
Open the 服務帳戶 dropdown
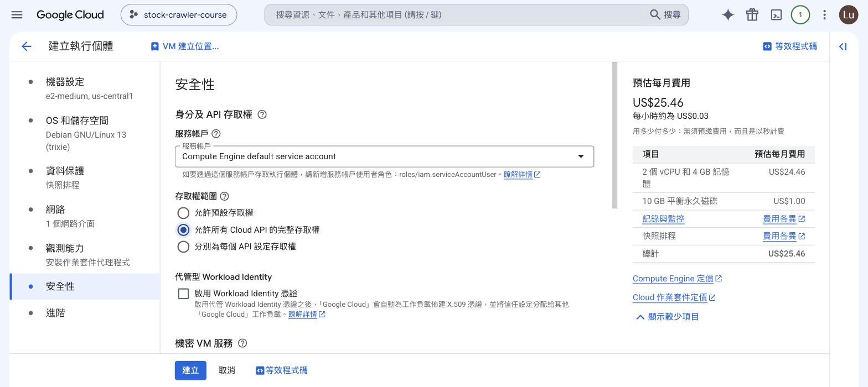384,156
